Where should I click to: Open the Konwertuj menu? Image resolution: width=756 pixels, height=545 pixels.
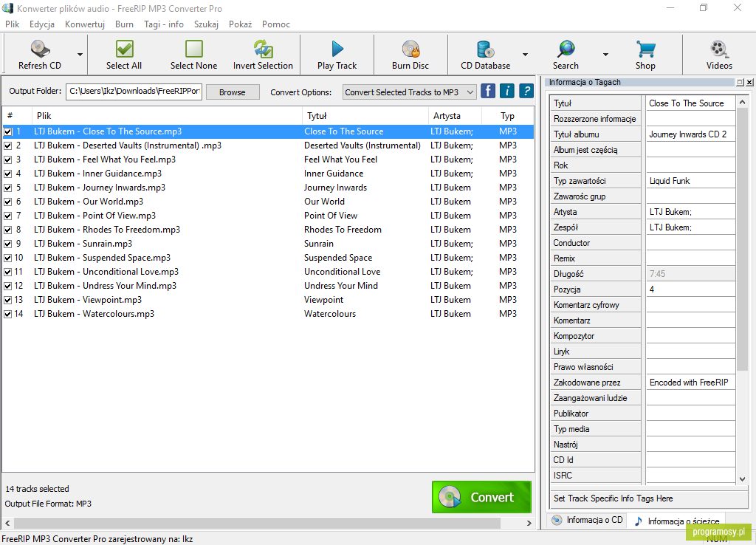pyautogui.click(x=85, y=24)
